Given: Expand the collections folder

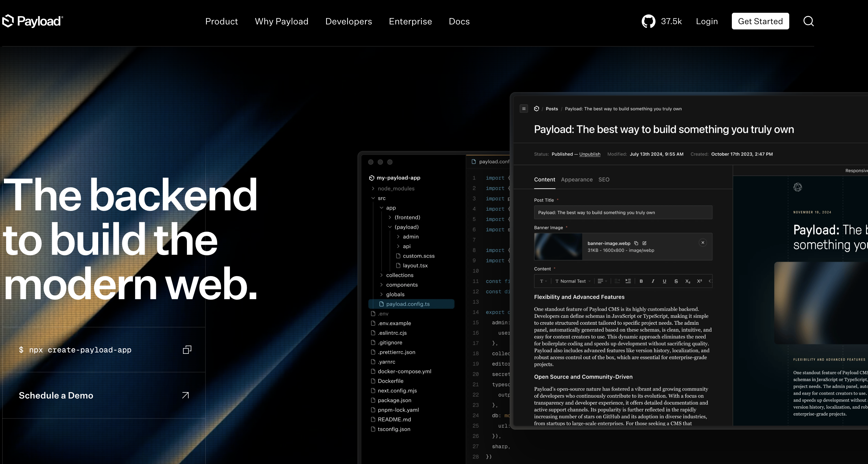Looking at the screenshot, I should click(x=381, y=275).
